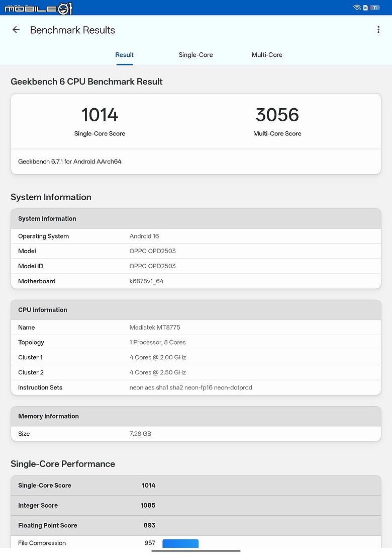Image resolution: width=392 pixels, height=555 pixels.
Task: Tap the Topology row label
Action: click(31, 342)
